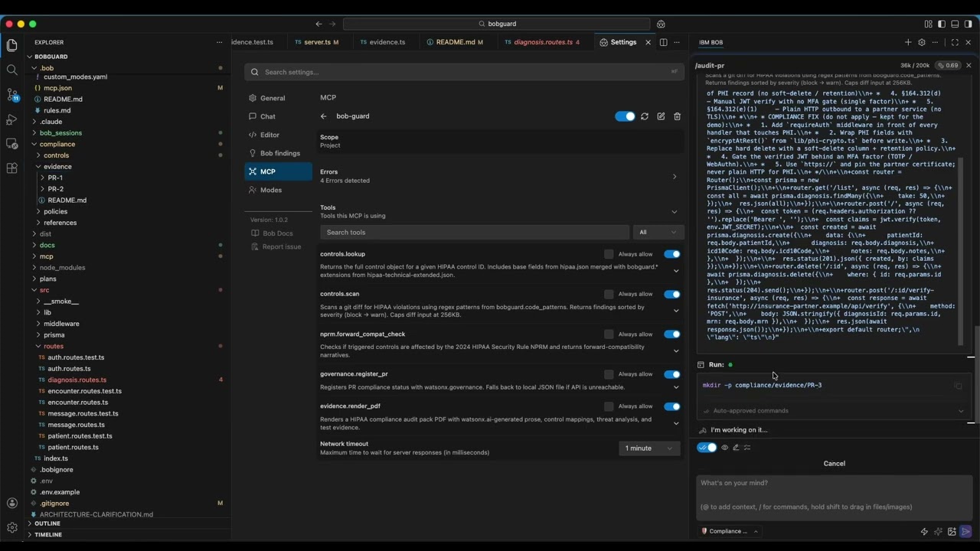Switch to the diagnosis.routes.ts tab
The width and height of the screenshot is (980, 551).
[x=543, y=42]
